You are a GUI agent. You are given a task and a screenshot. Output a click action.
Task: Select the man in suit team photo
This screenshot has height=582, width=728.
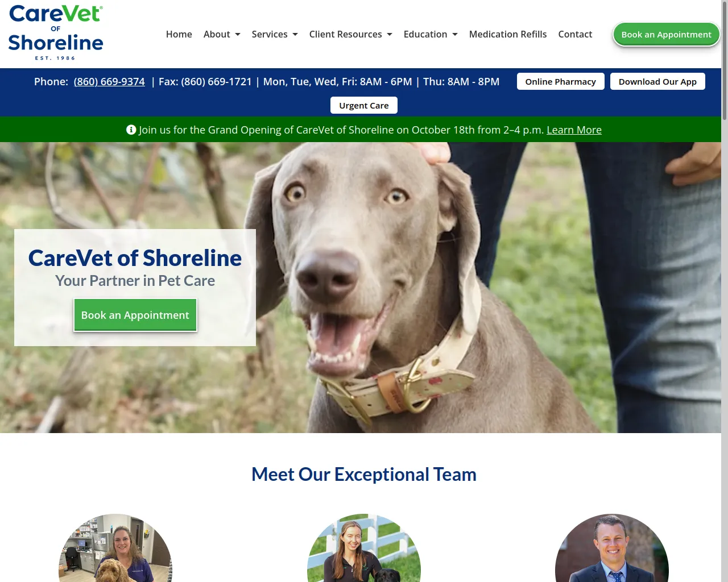coord(612,548)
